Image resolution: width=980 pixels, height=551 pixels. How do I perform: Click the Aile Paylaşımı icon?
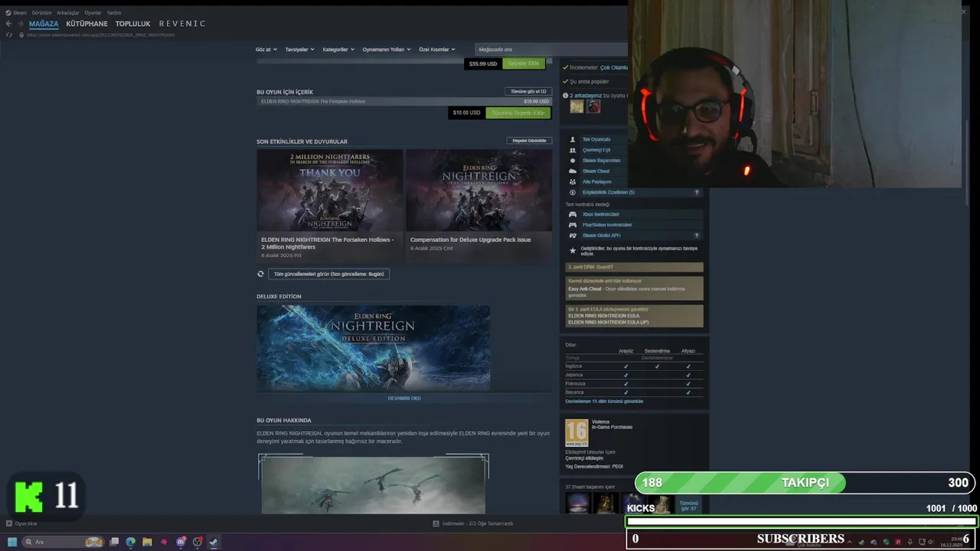click(573, 182)
